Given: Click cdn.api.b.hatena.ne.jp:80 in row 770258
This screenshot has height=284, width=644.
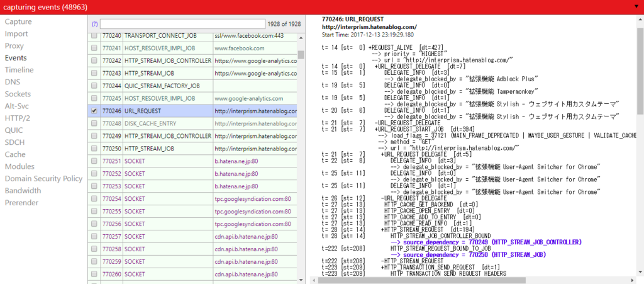Looking at the screenshot, I should click(255, 248).
